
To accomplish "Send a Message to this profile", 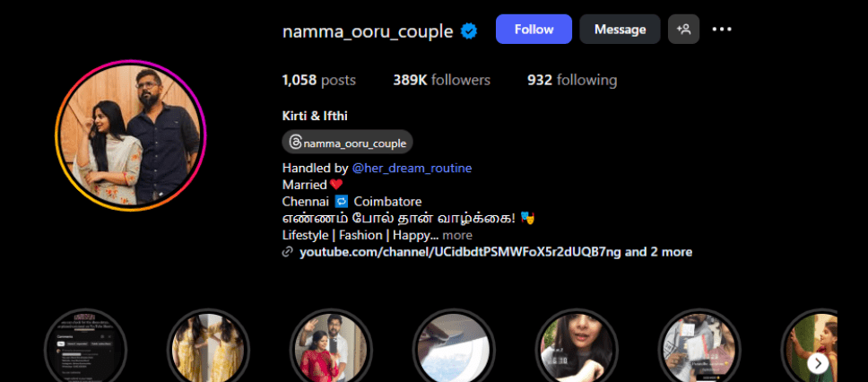I will pyautogui.click(x=620, y=30).
